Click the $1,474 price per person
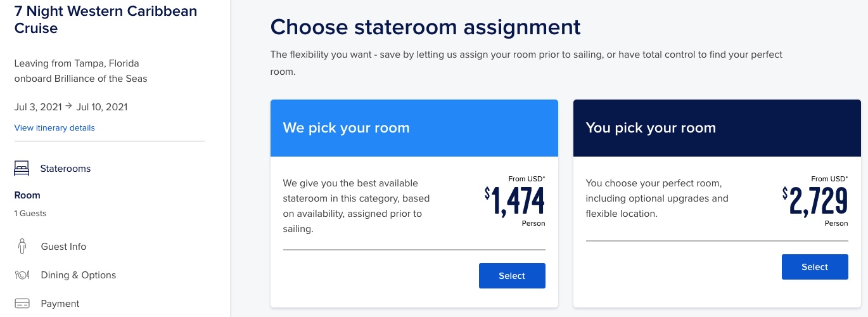The width and height of the screenshot is (868, 317). (x=515, y=202)
